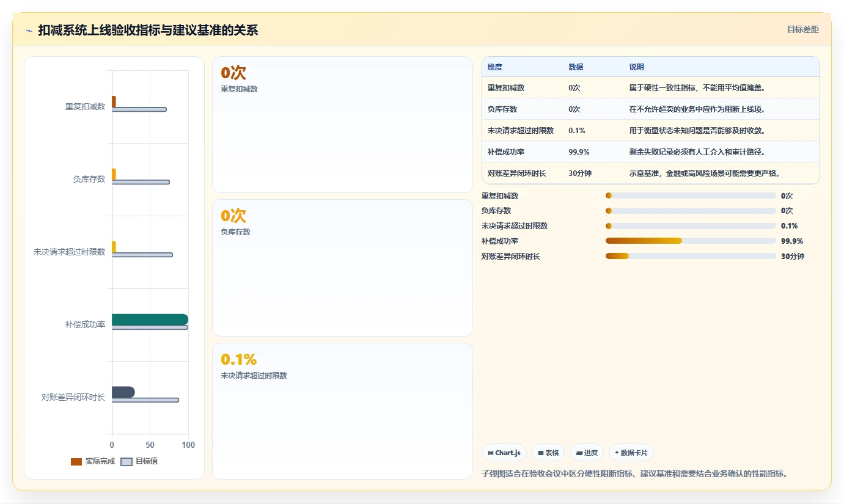The height and width of the screenshot is (504, 844).
Task: Click the 99.9% value in the table
Action: tap(579, 152)
